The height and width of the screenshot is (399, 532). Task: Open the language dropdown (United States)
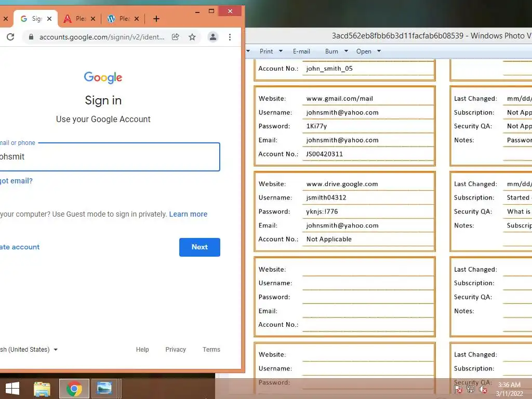click(29, 350)
